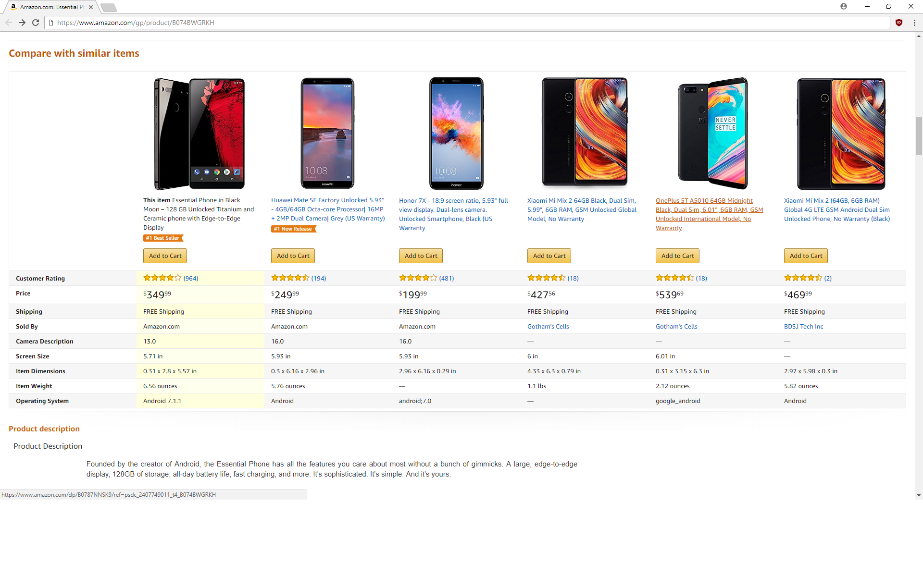Viewport: 923px width, 588px height.
Task: Open a new tab
Action: [109, 7]
